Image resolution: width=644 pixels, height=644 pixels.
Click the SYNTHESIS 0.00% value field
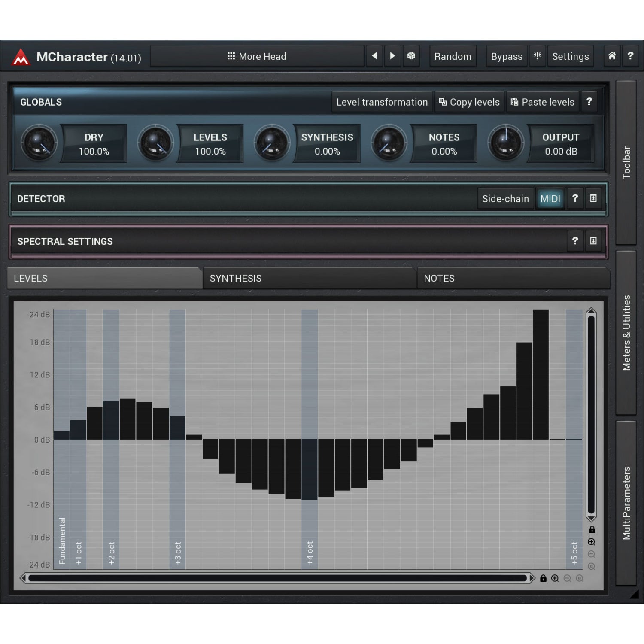(x=327, y=144)
